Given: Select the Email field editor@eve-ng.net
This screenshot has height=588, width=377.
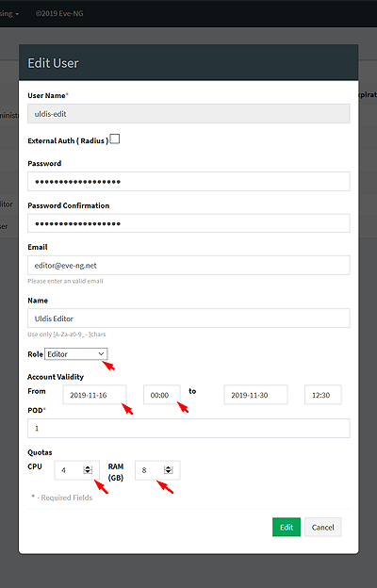Looking at the screenshot, I should (x=188, y=265).
